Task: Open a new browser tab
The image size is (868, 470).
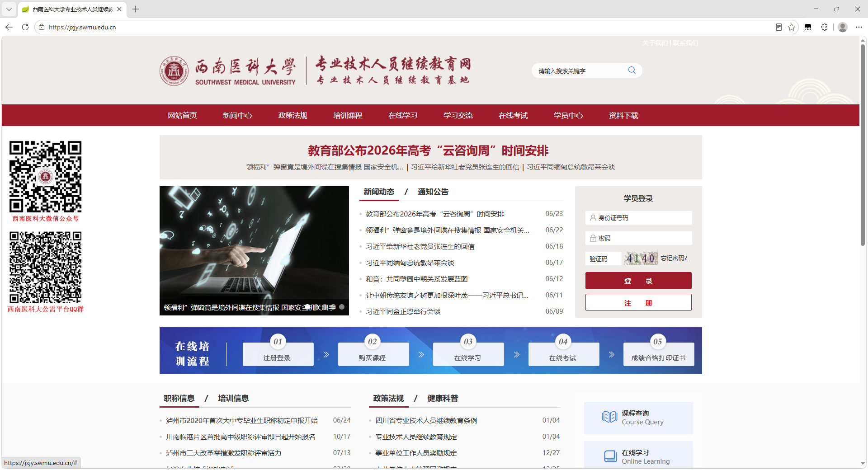Action: click(136, 9)
